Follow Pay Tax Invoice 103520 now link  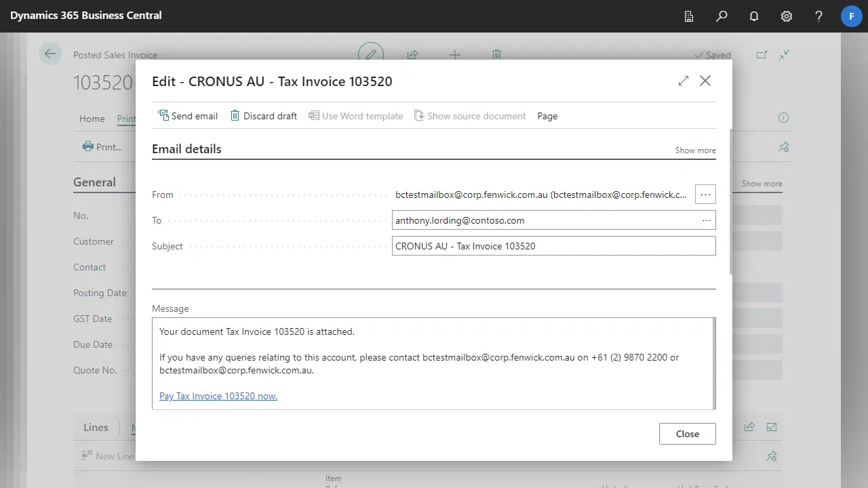[218, 396]
